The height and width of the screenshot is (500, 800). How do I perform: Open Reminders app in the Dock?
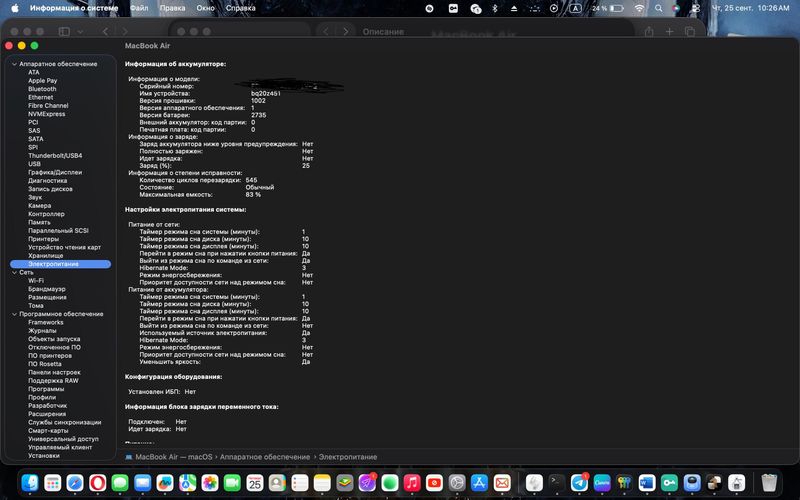[x=299, y=482]
